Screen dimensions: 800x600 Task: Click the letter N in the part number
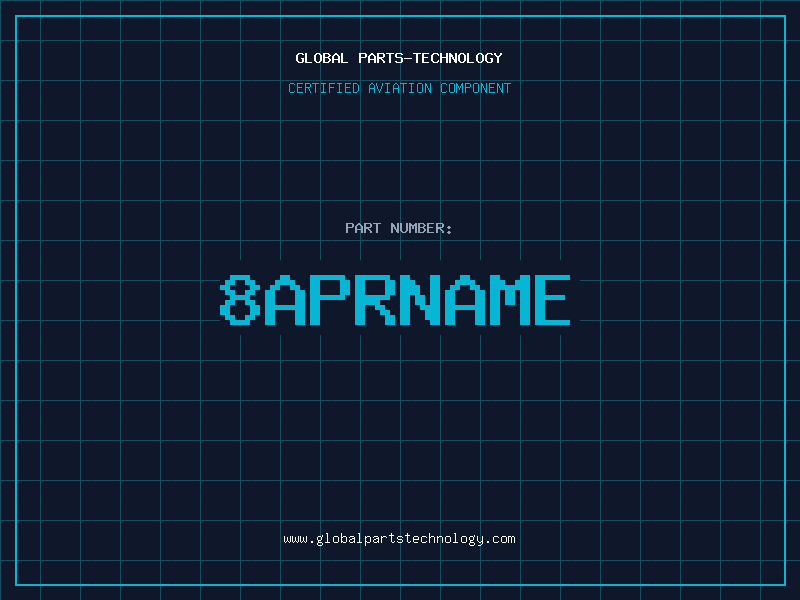(419, 300)
